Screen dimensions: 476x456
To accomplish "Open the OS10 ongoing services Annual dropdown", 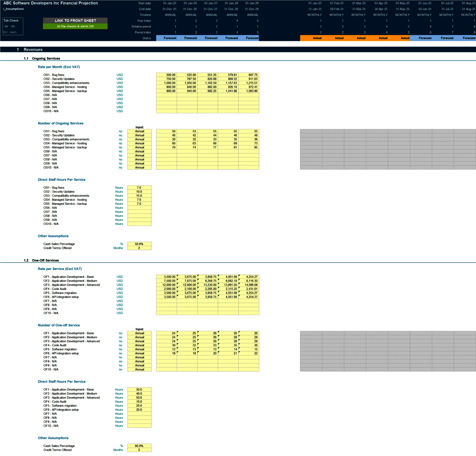I will (140, 168).
